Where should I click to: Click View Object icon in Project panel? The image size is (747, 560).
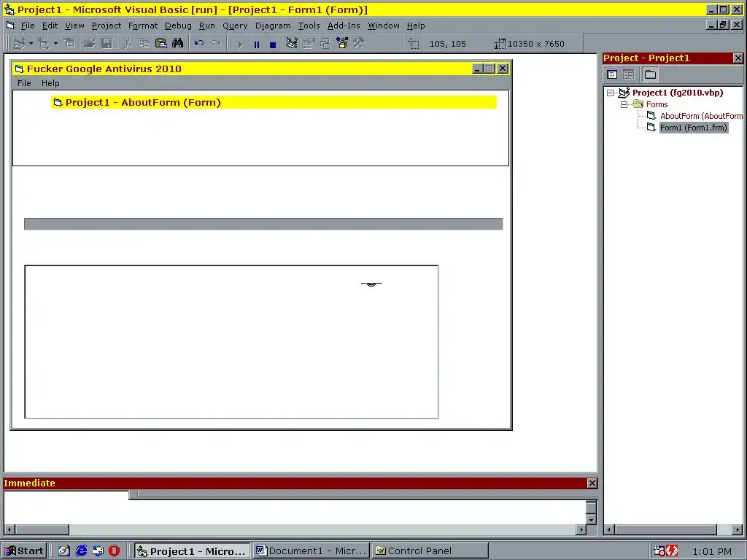tap(629, 74)
